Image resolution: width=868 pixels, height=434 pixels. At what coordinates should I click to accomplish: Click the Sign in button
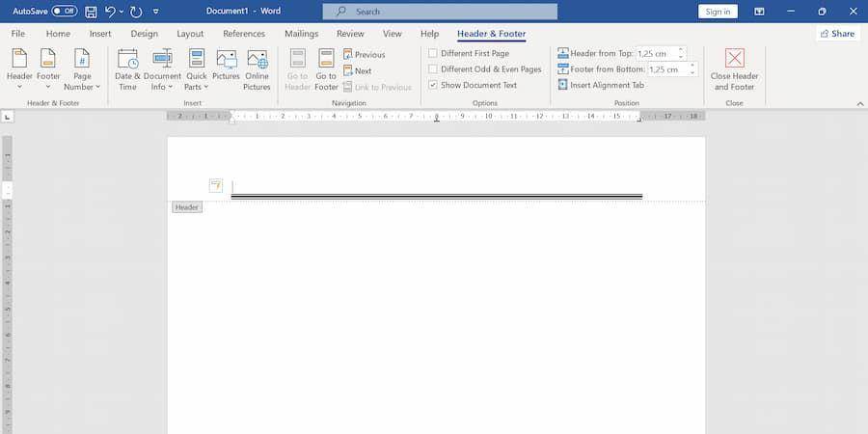coord(718,12)
